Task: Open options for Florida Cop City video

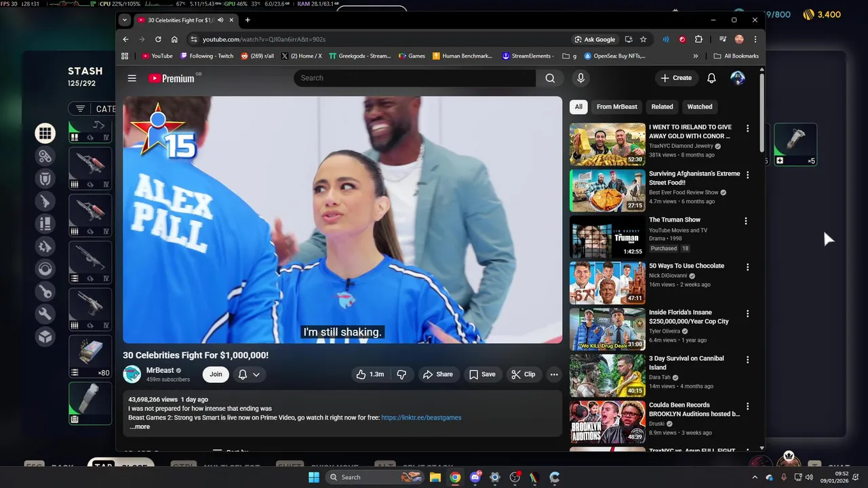Action: [x=747, y=314]
